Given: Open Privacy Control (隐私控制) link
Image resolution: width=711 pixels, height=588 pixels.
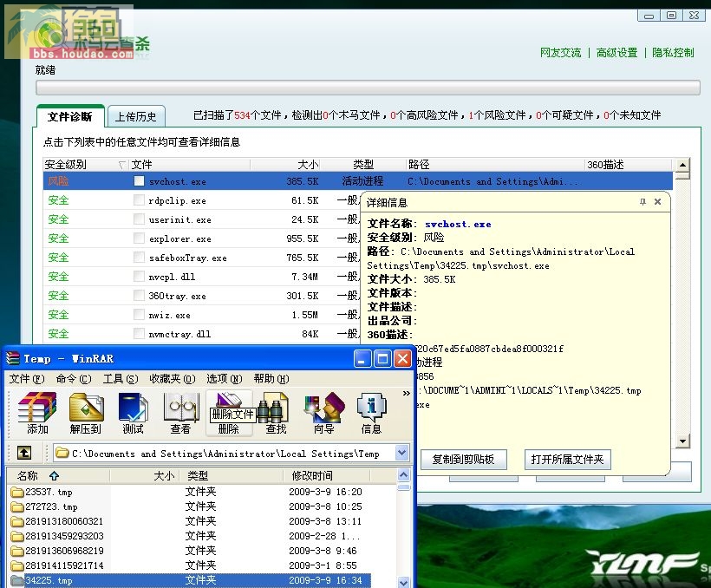Looking at the screenshot, I should [673, 53].
